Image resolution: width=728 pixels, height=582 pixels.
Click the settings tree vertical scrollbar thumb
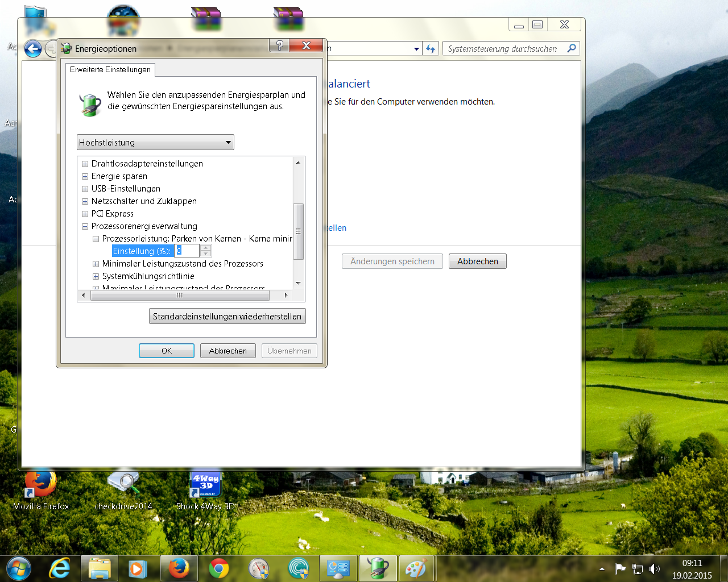(298, 231)
